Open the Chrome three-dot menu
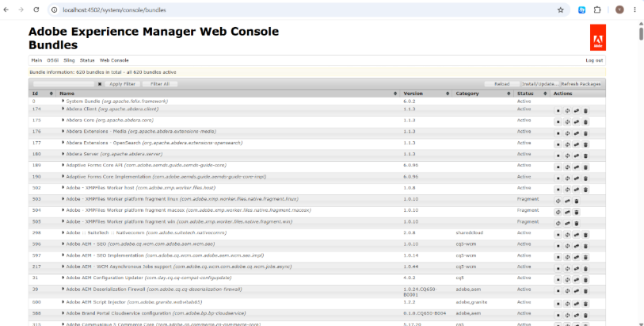644x326 pixels. tap(635, 10)
